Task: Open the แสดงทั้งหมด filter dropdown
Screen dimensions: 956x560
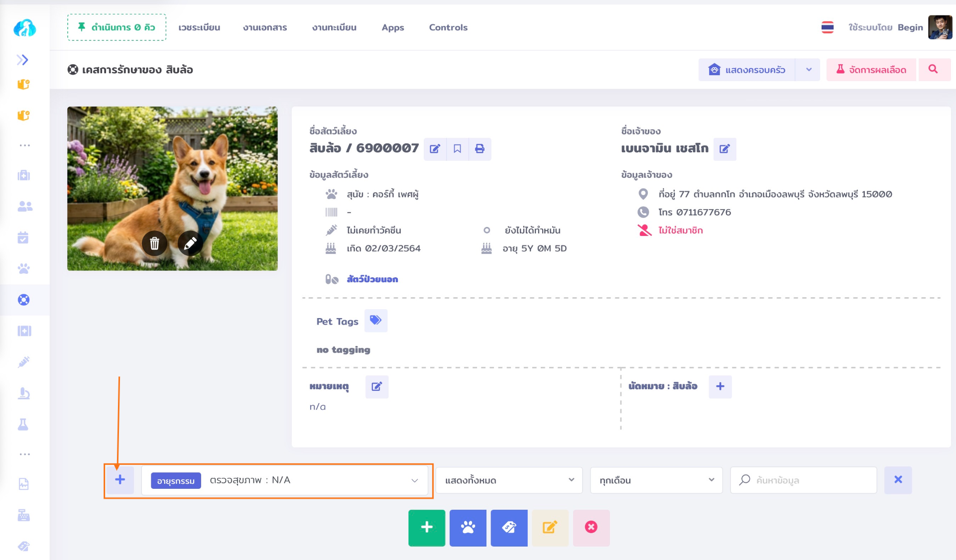Action: [x=509, y=480]
